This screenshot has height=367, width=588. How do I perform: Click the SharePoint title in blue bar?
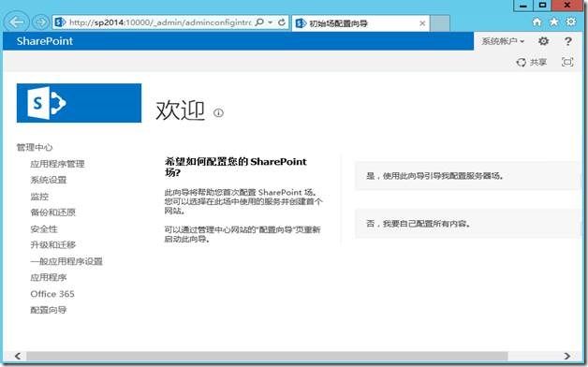point(45,41)
